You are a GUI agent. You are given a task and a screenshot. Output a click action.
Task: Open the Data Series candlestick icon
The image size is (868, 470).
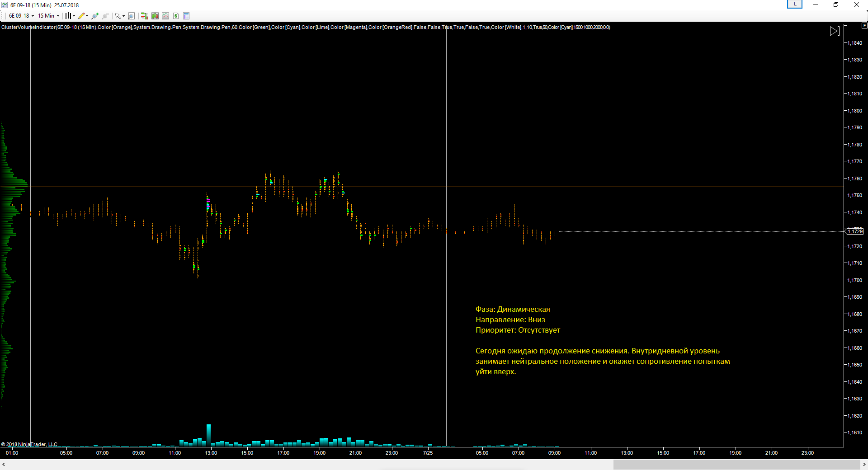pos(155,16)
